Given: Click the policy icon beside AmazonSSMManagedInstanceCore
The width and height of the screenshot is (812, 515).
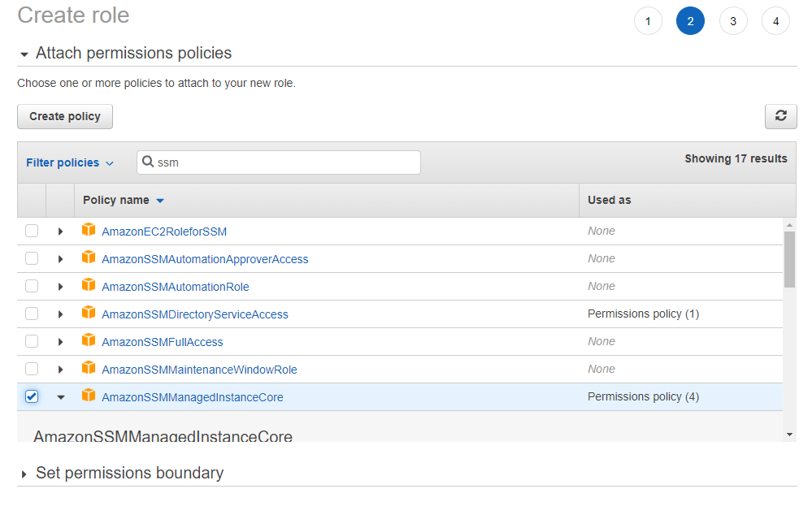Looking at the screenshot, I should click(89, 395).
